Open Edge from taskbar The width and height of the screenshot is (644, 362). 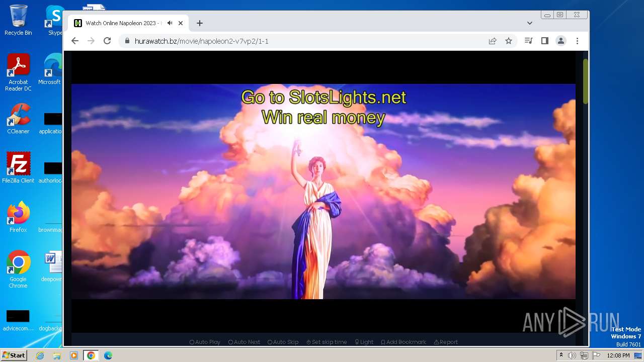point(108,355)
